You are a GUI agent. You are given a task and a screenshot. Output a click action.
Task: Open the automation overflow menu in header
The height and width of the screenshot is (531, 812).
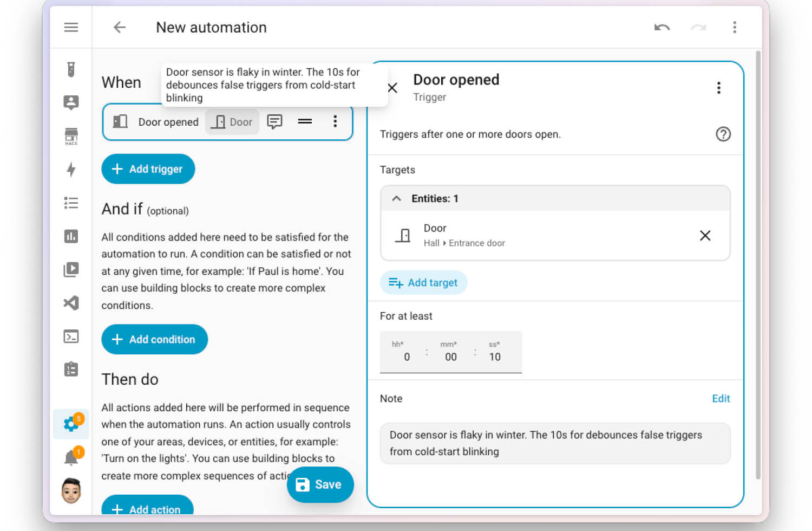pos(735,27)
